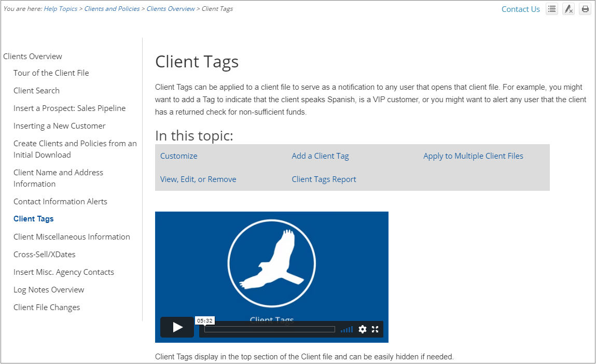Open Apply to Multiple Client Files
The image size is (596, 364).
[x=473, y=156]
